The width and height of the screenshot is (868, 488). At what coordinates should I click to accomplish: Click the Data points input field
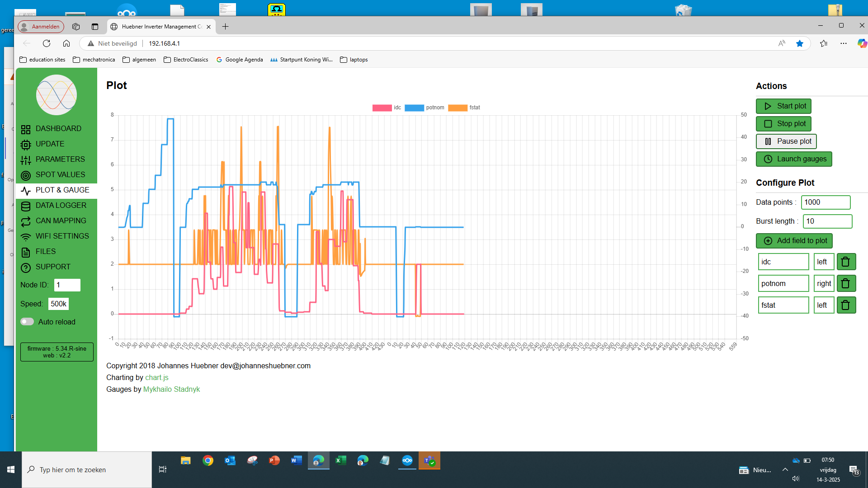point(825,202)
